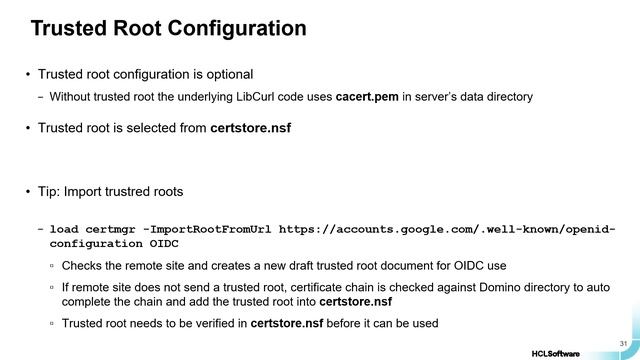Click "certstore.nsf" after "Trusted root is selected from"
The height and width of the screenshot is (360, 640).
[x=251, y=128]
